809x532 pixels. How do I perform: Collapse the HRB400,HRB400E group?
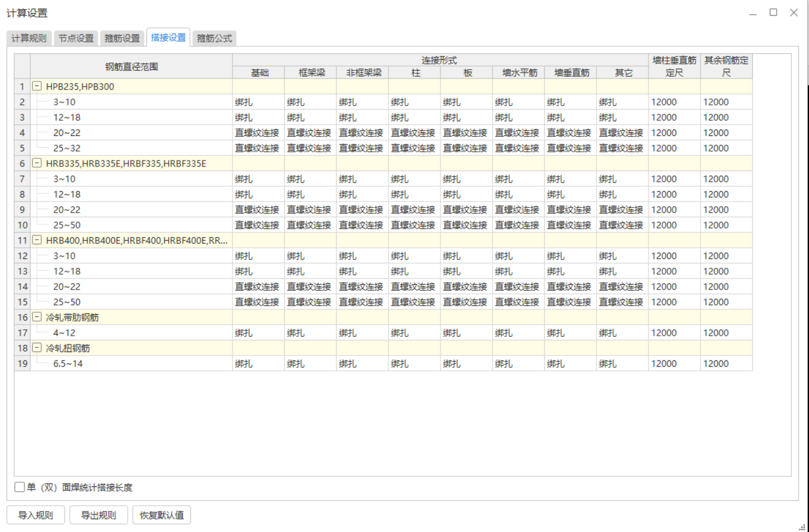(x=37, y=240)
